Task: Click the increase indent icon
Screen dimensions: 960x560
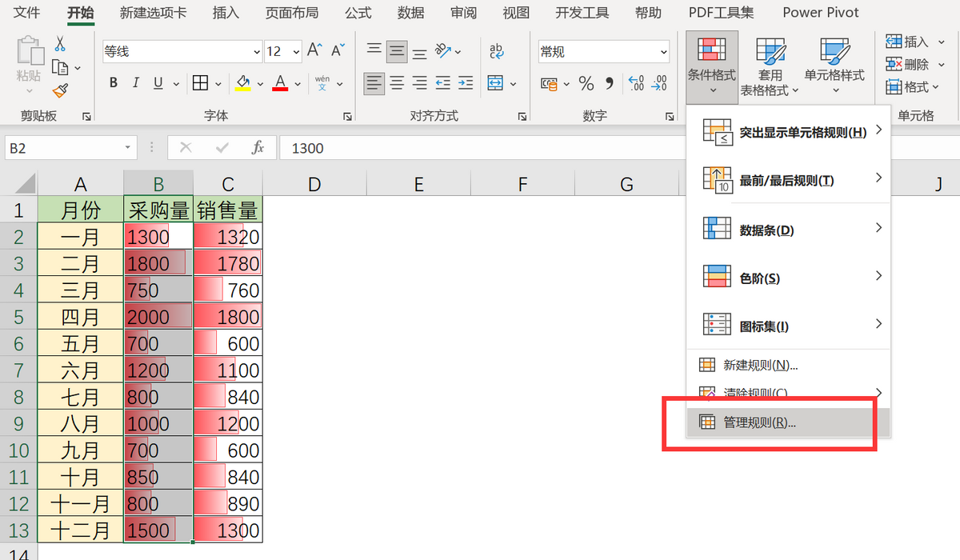Action: click(466, 83)
